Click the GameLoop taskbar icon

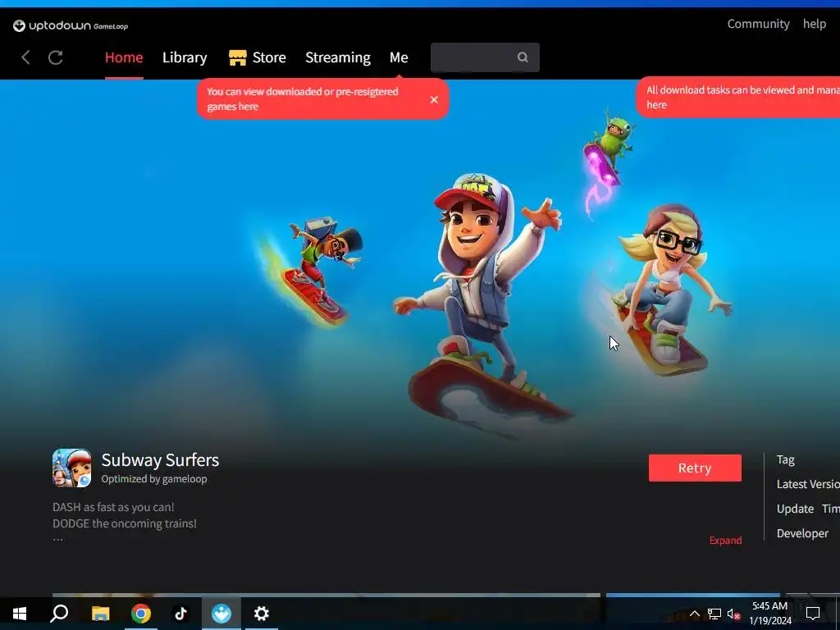[221, 614]
